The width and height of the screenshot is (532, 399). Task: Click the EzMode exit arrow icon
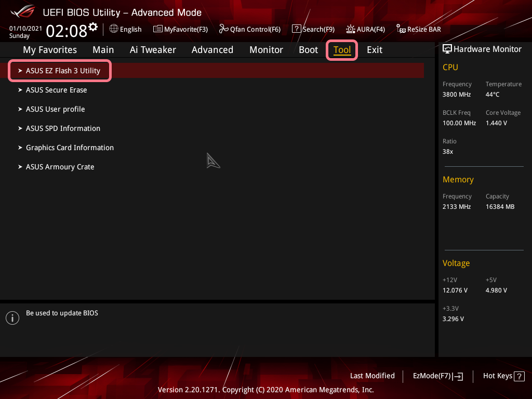(x=458, y=376)
